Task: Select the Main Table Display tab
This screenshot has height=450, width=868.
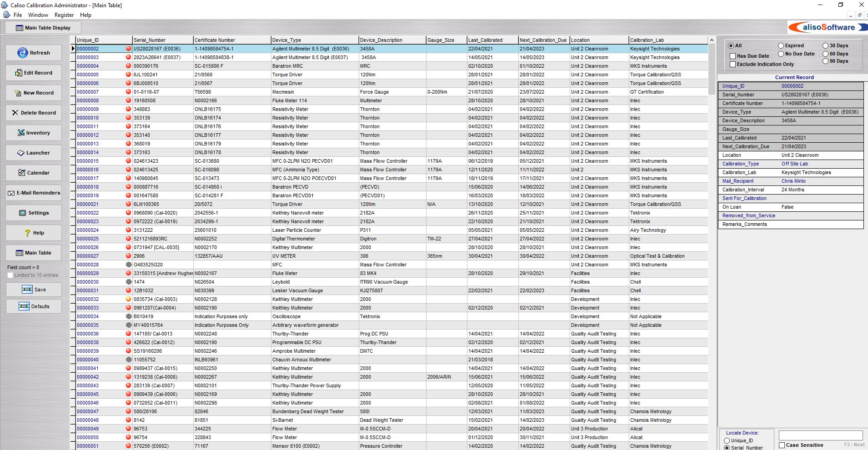Action: coord(43,28)
